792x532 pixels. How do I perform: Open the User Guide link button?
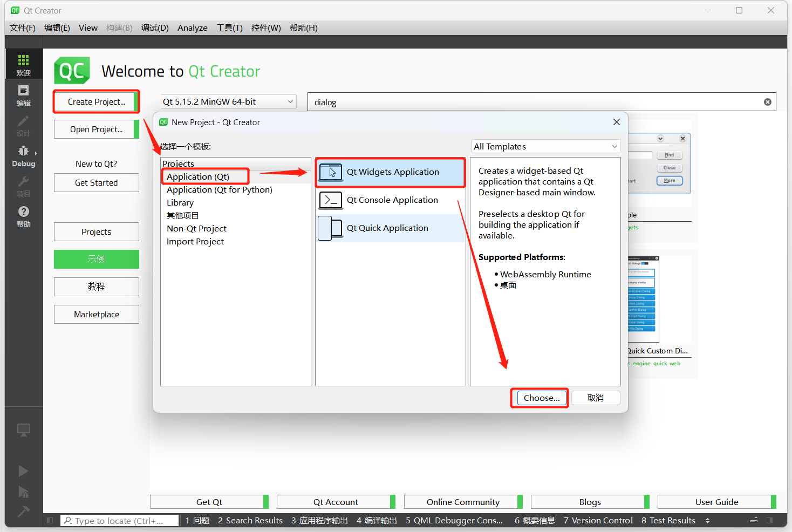click(717, 502)
